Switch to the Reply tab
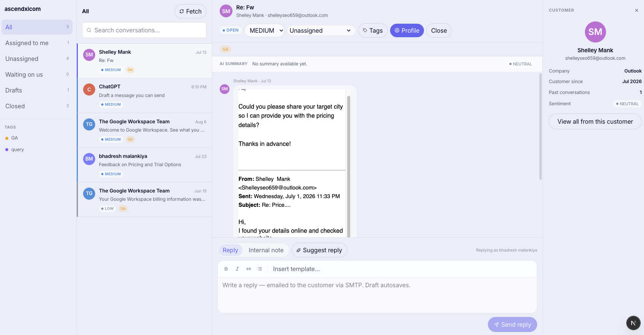644x335 pixels. [x=230, y=250]
